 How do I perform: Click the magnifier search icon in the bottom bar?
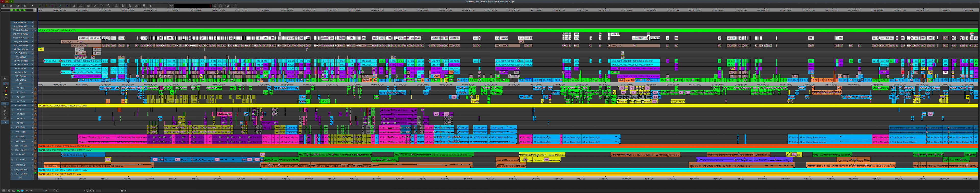tap(57, 191)
